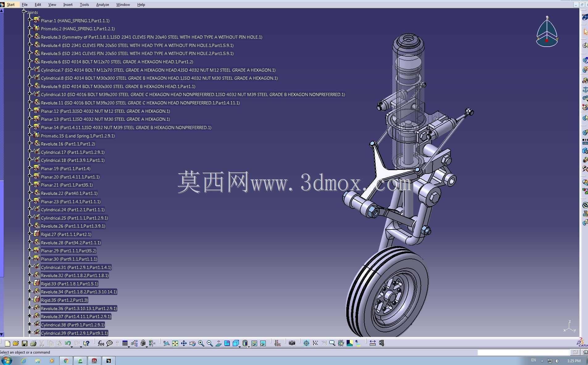Expand the Cylindrical.10 joint node
The width and height of the screenshot is (588, 365).
point(30,94)
